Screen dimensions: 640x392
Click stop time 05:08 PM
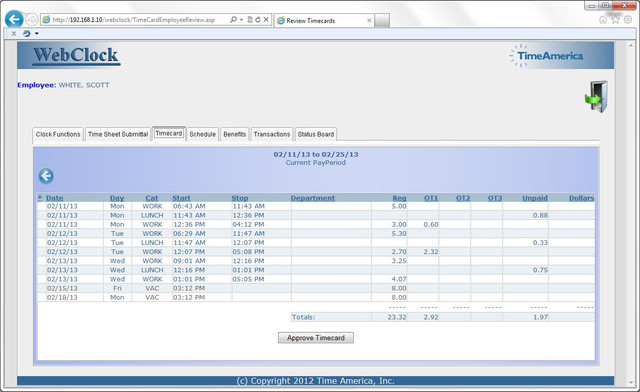point(249,252)
